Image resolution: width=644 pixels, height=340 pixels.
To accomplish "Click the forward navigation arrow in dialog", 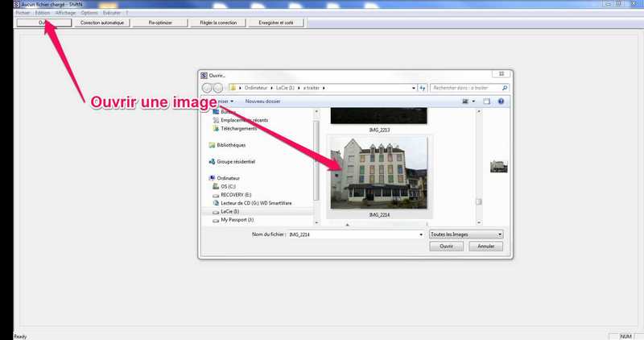I will pos(218,88).
